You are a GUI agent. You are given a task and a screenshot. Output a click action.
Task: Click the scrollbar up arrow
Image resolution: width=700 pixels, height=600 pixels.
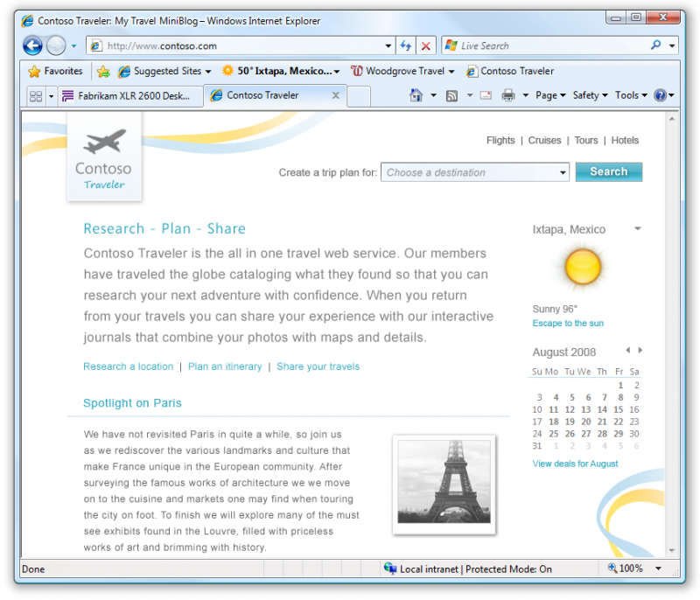pos(671,119)
